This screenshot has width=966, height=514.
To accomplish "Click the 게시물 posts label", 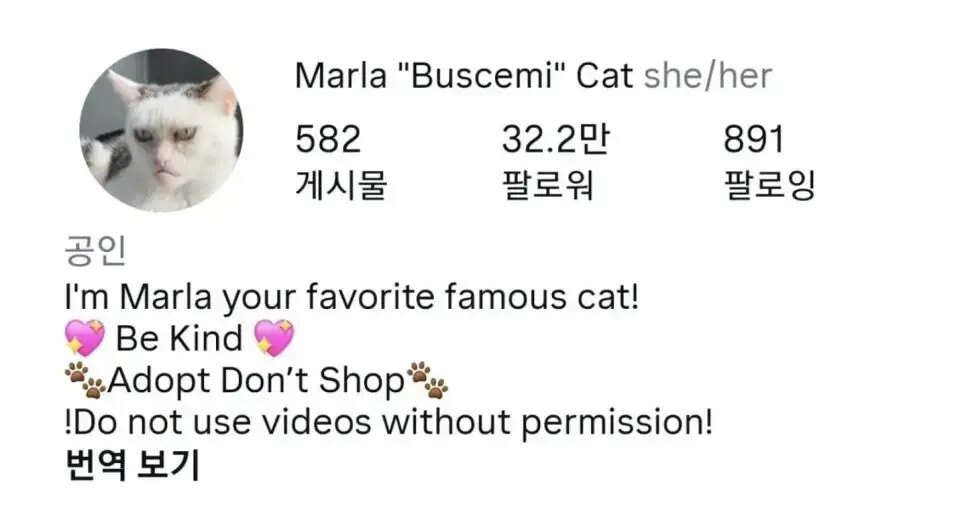I will click(341, 185).
